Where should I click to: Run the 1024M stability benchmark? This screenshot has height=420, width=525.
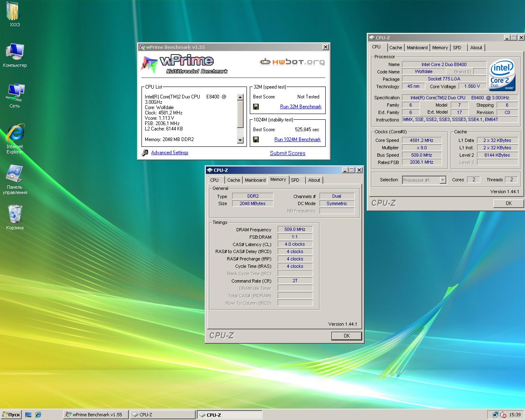[297, 139]
